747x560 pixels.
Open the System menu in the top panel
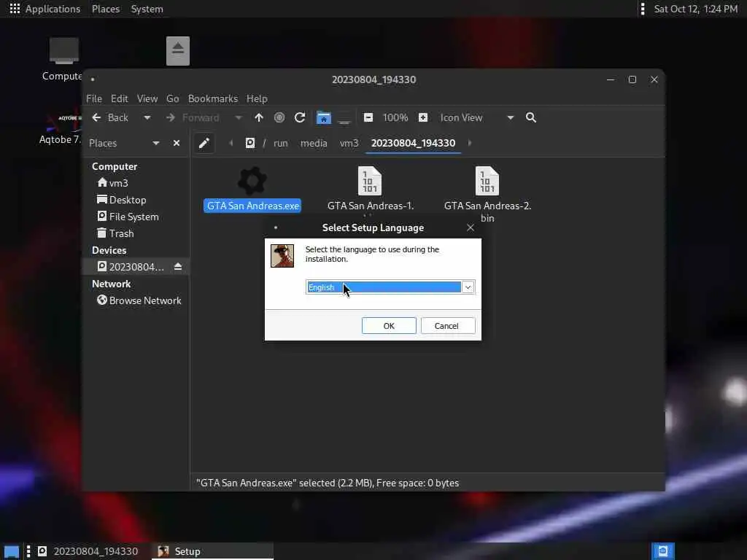pos(147,9)
